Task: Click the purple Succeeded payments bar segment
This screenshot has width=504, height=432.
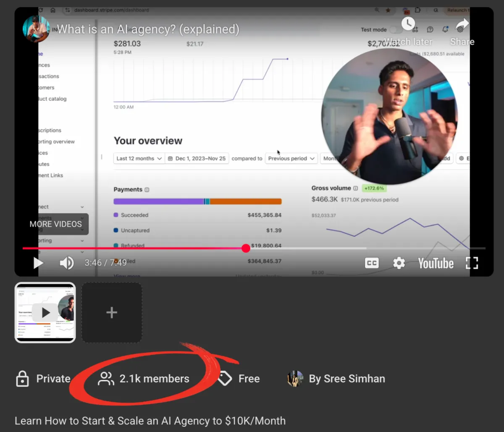Action: (158, 202)
